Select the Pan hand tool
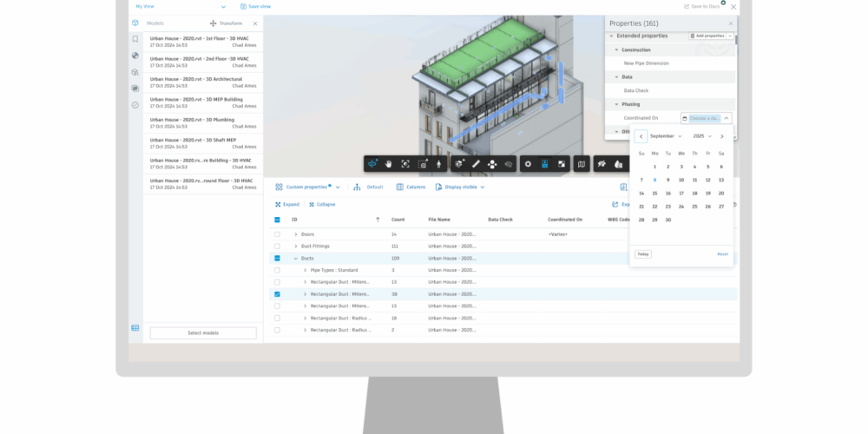Image resolution: width=868 pixels, height=434 pixels. (389, 164)
